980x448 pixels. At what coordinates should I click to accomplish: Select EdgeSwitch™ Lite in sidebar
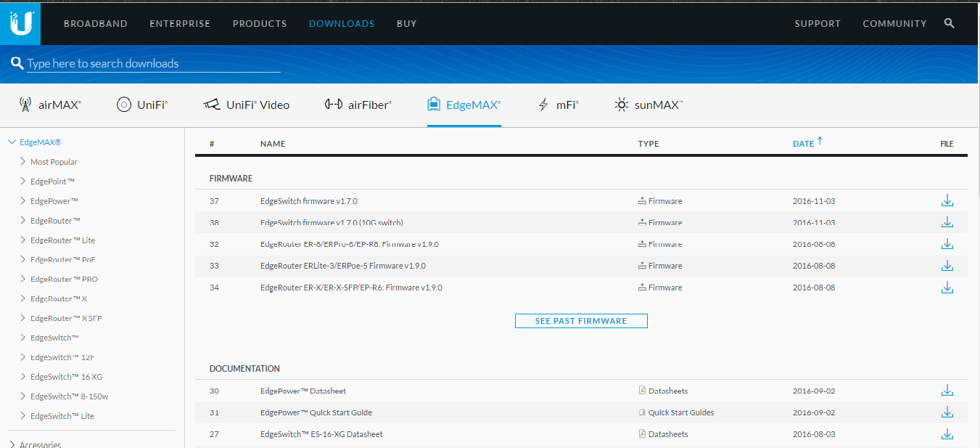pos(62,416)
